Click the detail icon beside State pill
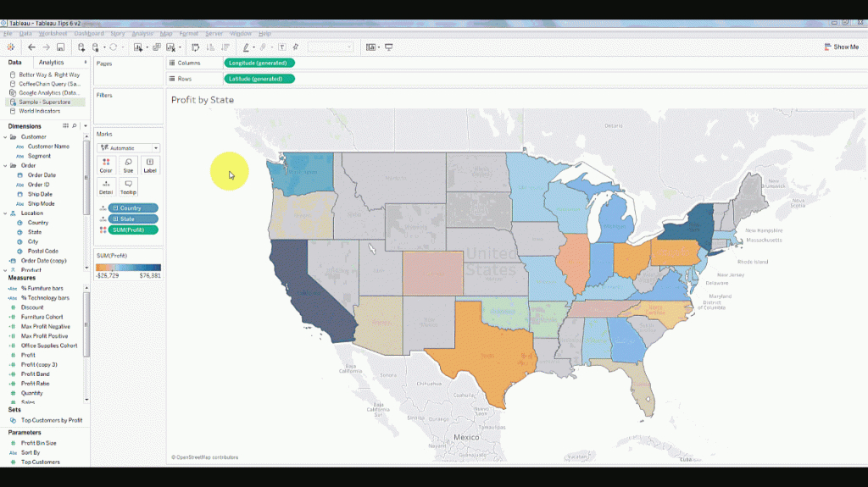 103,219
